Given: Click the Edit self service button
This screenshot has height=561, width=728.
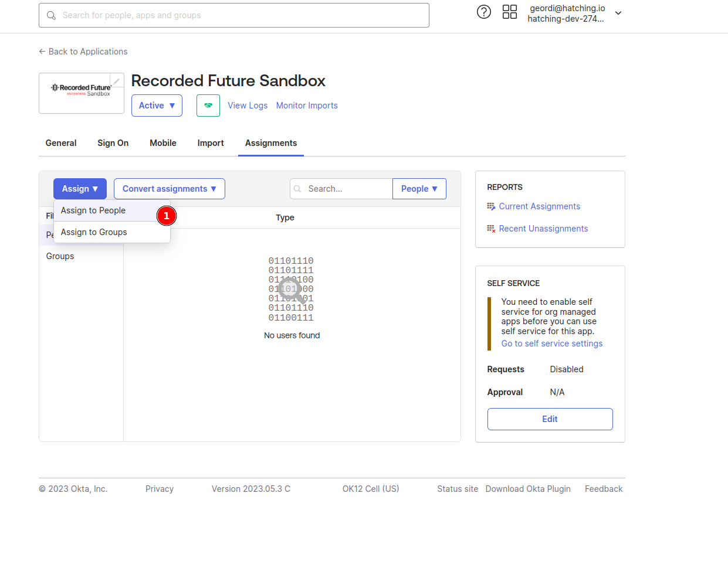Looking at the screenshot, I should click(550, 419).
